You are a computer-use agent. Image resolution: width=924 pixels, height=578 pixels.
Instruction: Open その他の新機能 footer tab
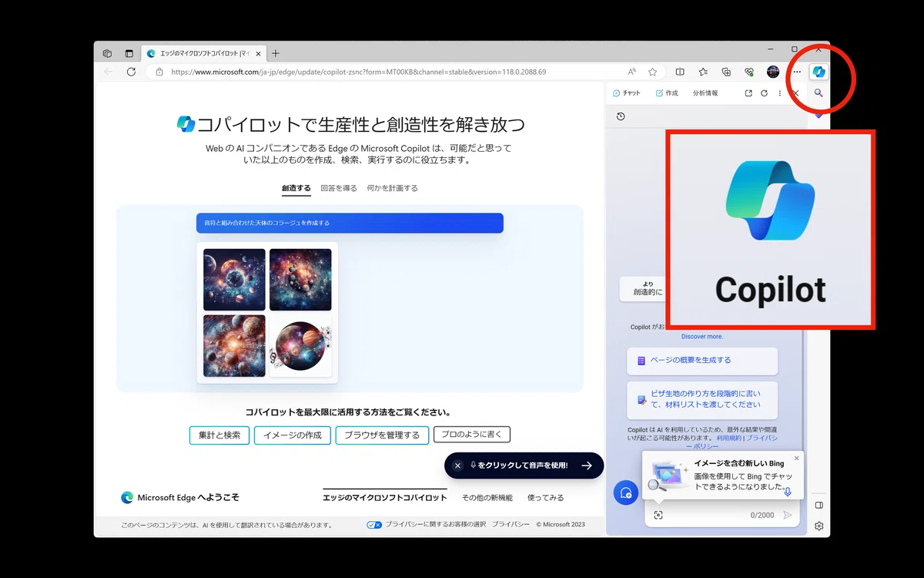(x=487, y=498)
